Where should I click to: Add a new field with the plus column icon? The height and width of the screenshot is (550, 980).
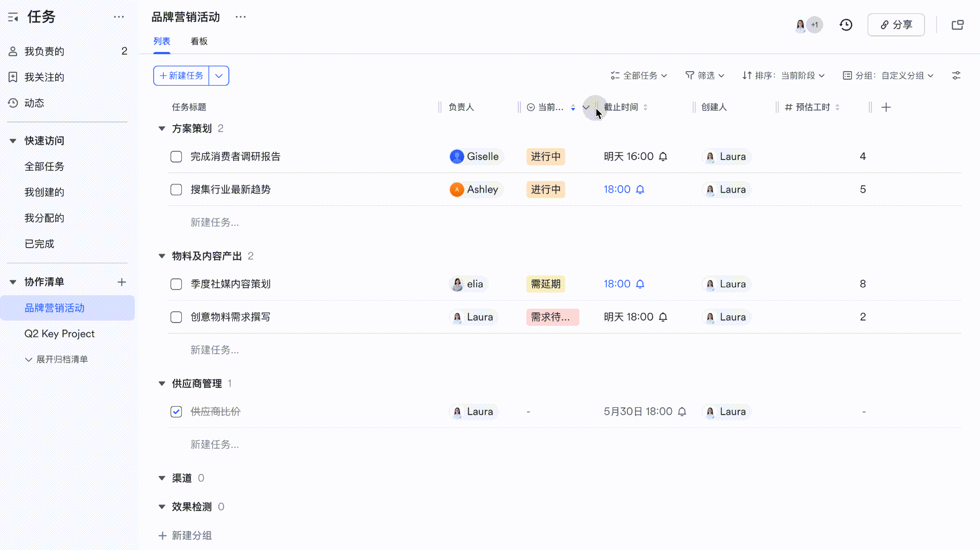(x=886, y=107)
